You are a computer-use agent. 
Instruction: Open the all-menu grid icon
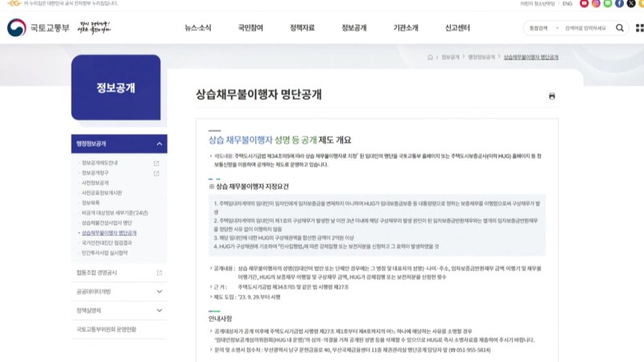640,28
